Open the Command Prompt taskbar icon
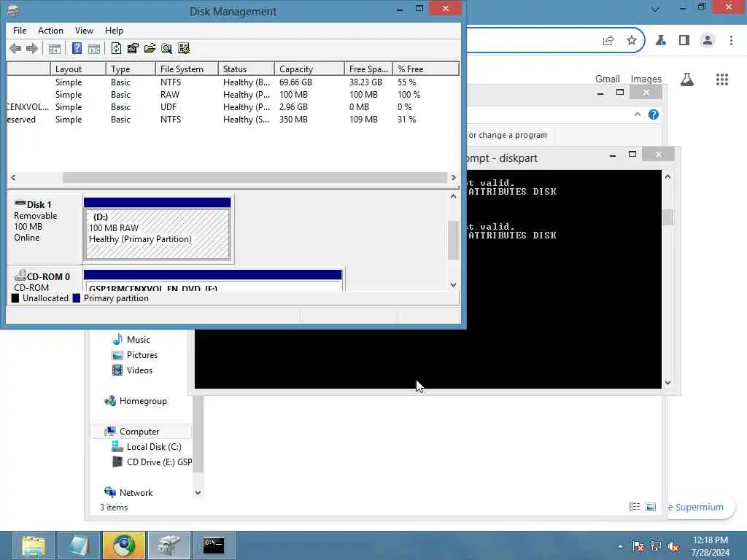Image resolution: width=747 pixels, height=560 pixels. 214,545
